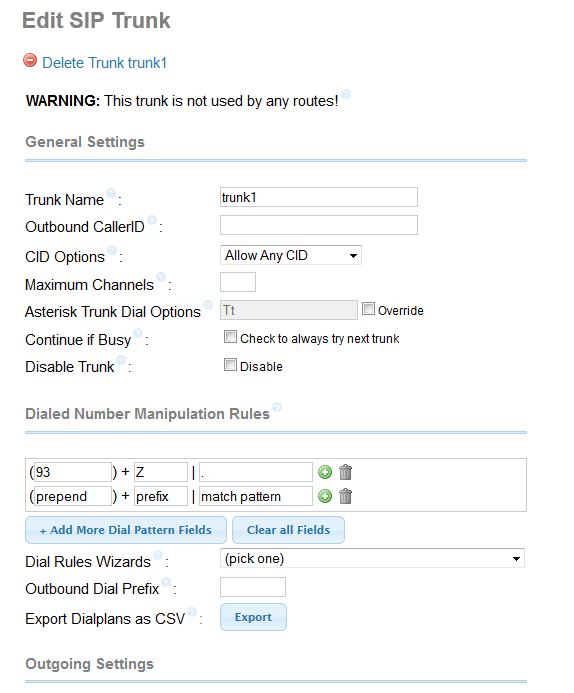The width and height of the screenshot is (574, 693).
Task: Export dialplans as CSV with Export button
Action: click(x=253, y=617)
